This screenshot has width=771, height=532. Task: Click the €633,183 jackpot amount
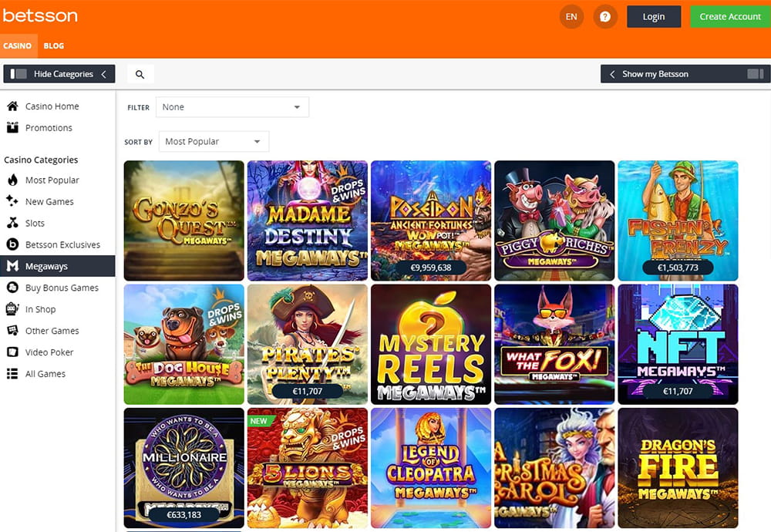tap(184, 515)
